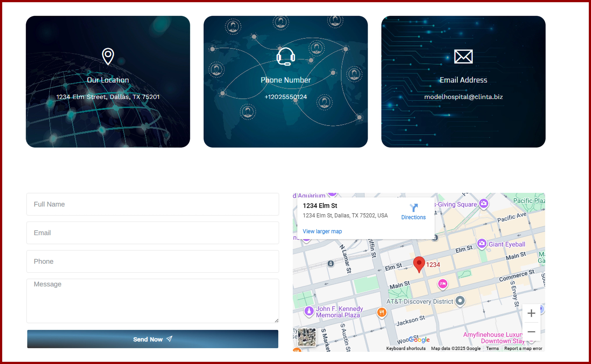This screenshot has height=364, width=591.
Task: Click the envelope email icon
Action: coord(463,57)
